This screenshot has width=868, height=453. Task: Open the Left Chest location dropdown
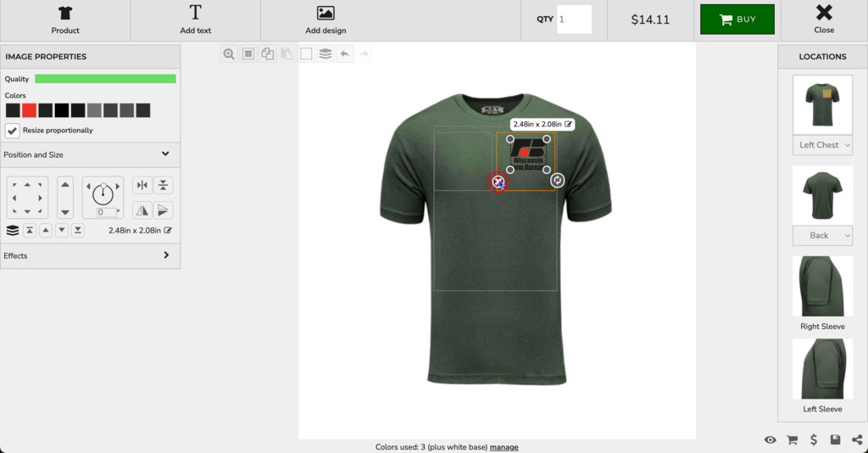822,145
